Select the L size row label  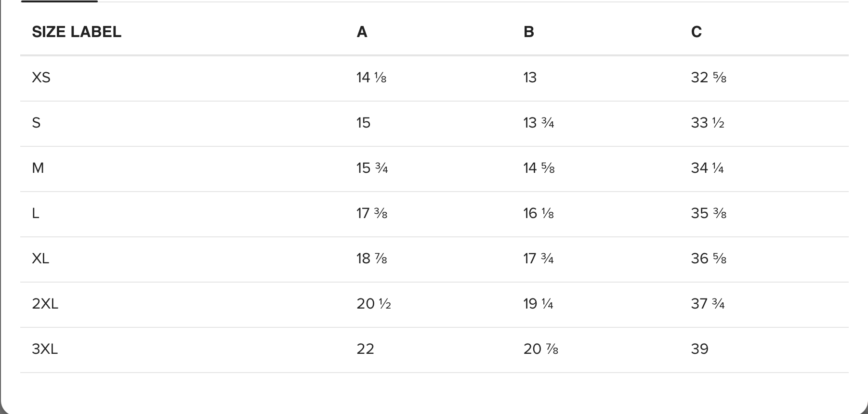tap(35, 213)
